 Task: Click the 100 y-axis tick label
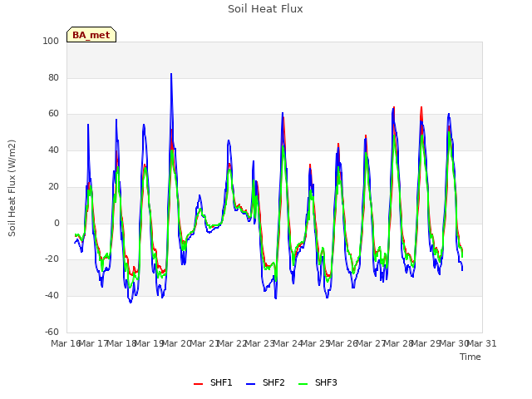pyautogui.click(x=51, y=41)
